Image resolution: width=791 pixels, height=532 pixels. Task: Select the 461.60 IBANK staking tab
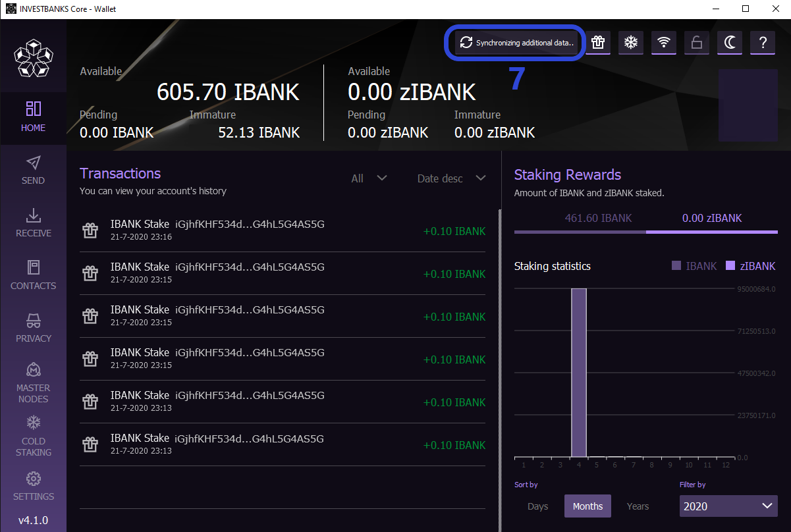[598, 218]
